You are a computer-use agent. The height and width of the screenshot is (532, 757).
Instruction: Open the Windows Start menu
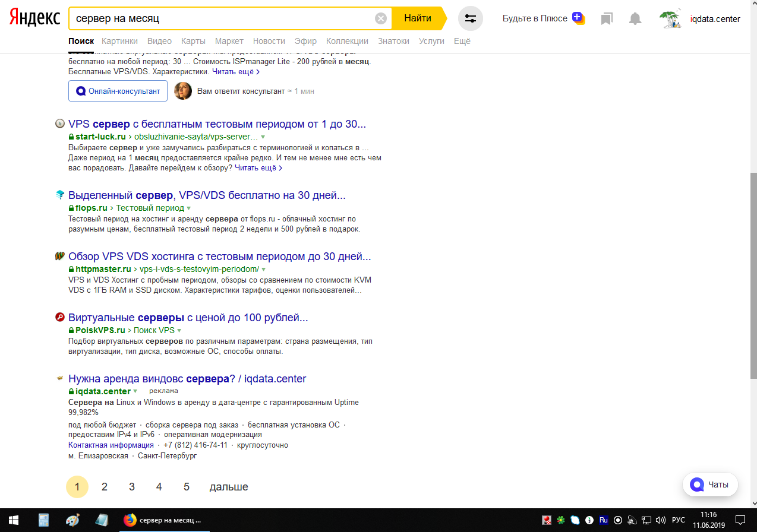pos(13,520)
